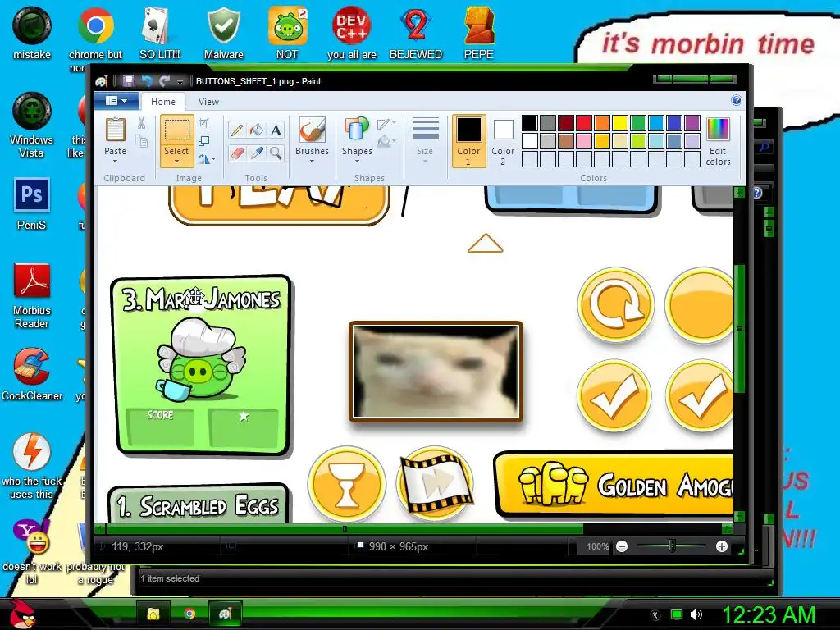Open the Malware shield desktop icon
This screenshot has height=630, width=840.
pyautogui.click(x=223, y=33)
